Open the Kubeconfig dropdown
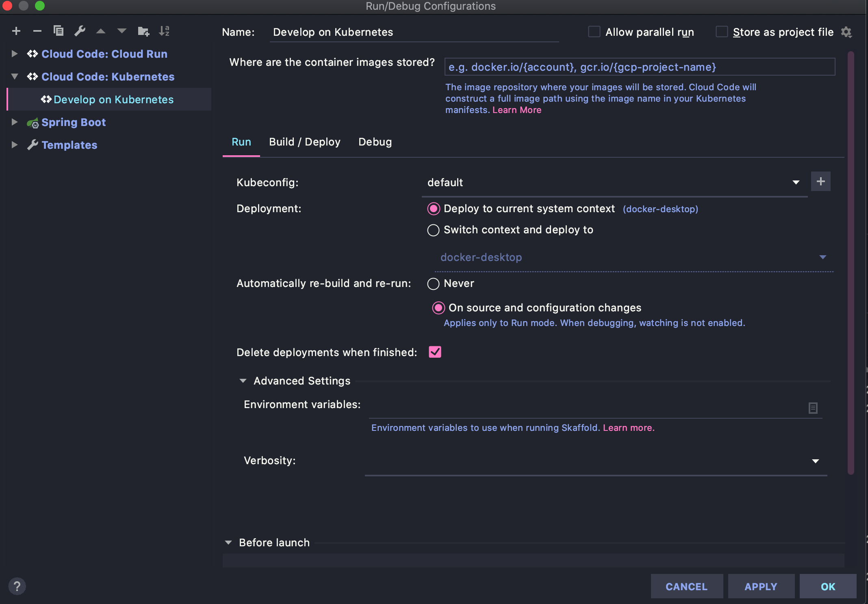Viewport: 868px width, 604px height. 796,183
